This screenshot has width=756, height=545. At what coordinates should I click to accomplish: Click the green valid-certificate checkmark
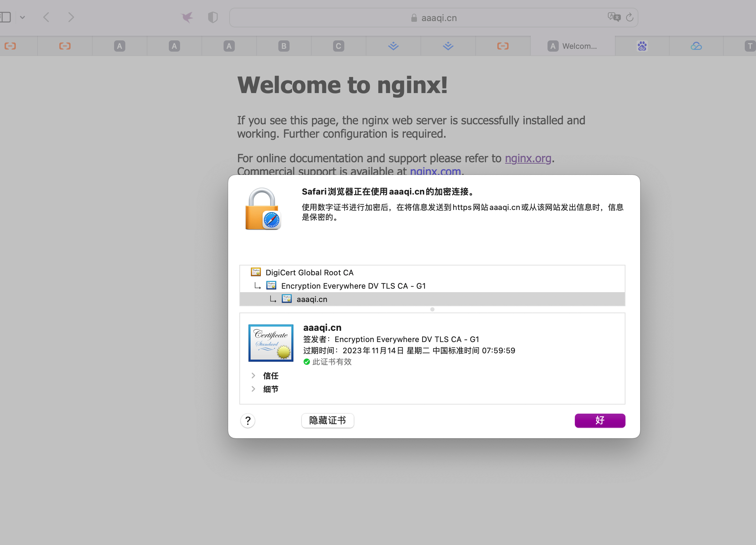(307, 362)
